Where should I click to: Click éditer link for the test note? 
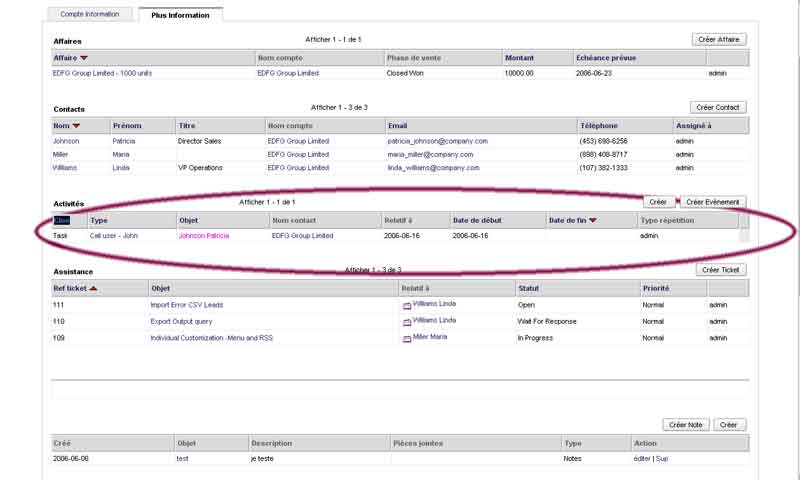point(642,458)
